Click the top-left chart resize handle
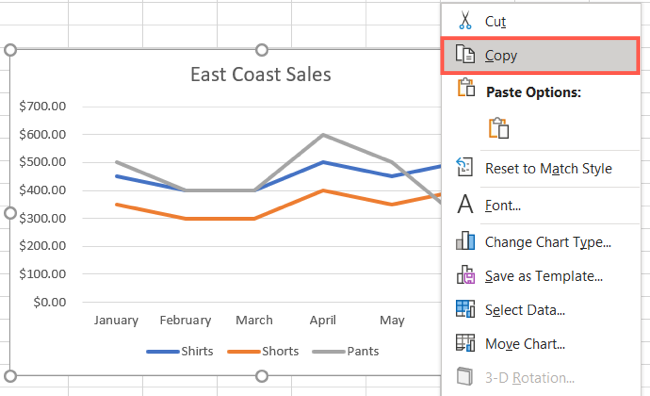Viewport: 650px width, 396px height. pyautogui.click(x=10, y=50)
